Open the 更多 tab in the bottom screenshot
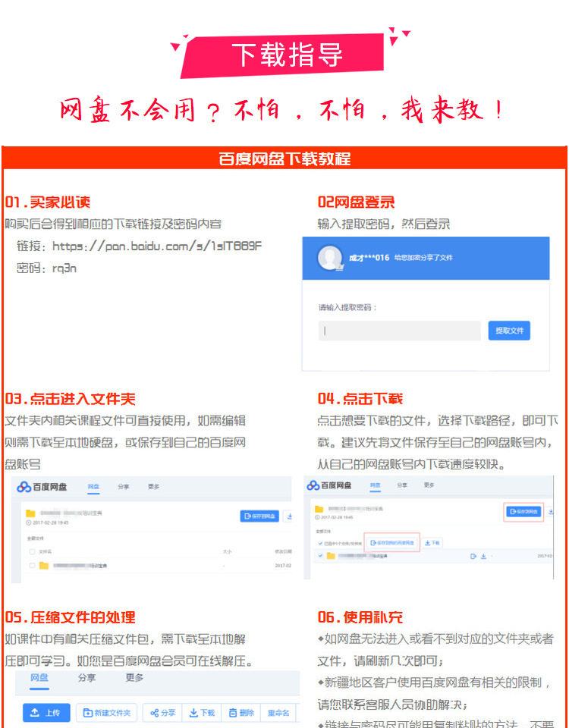569x728 pixels. point(134,677)
